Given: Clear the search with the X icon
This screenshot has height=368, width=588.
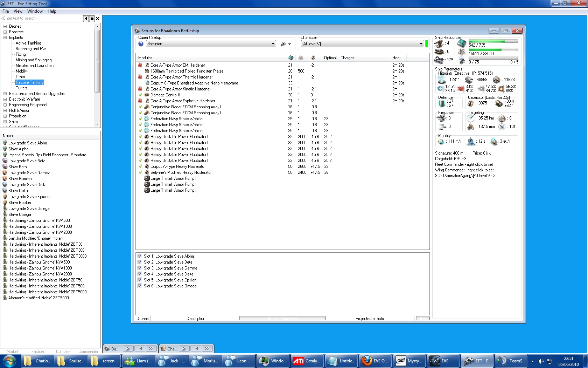Looking at the screenshot, I should pos(98,19).
